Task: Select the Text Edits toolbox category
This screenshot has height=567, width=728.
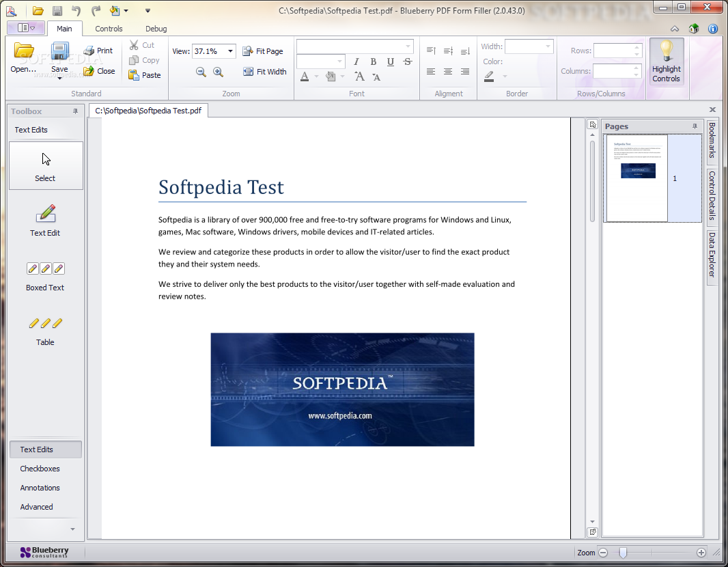Action: (x=46, y=450)
